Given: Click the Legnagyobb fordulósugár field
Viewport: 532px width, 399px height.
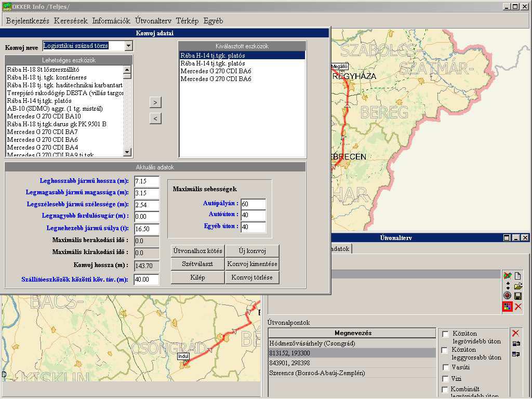Looking at the screenshot, I should point(147,217).
